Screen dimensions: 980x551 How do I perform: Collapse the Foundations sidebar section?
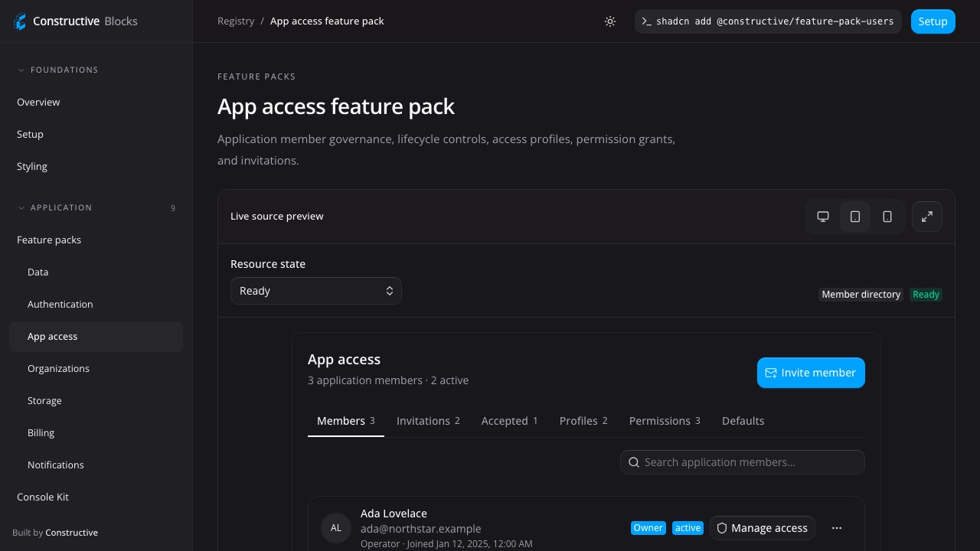[x=58, y=70]
